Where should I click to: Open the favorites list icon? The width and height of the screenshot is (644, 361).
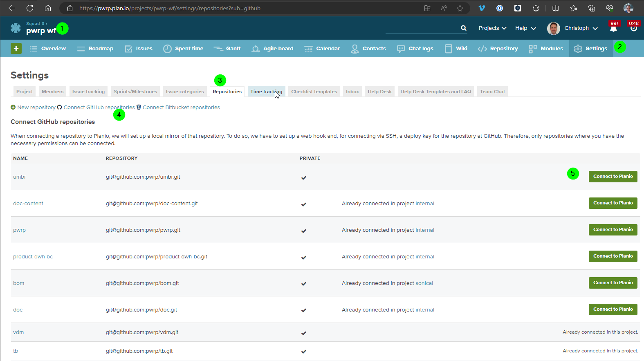pos(574,8)
